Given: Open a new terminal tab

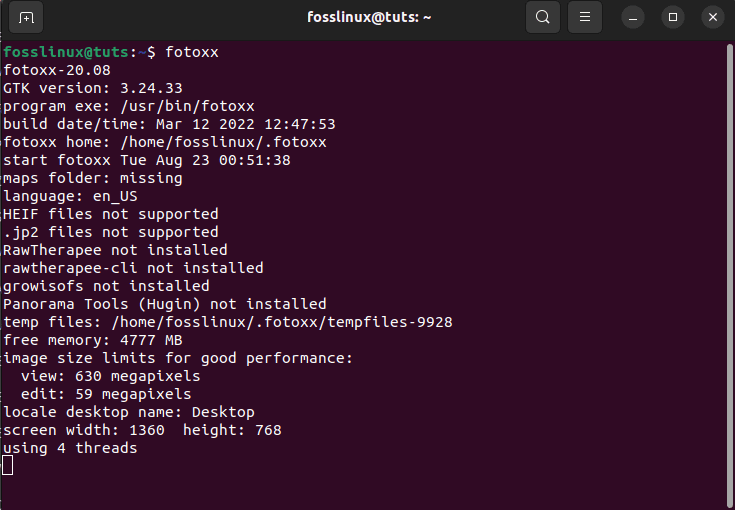Looking at the screenshot, I should pyautogui.click(x=26, y=17).
